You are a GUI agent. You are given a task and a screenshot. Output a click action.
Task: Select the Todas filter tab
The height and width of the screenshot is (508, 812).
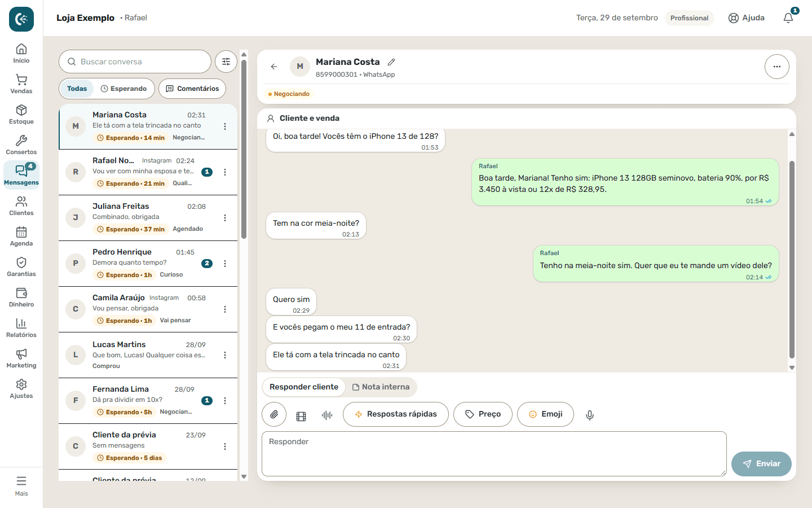click(x=77, y=89)
